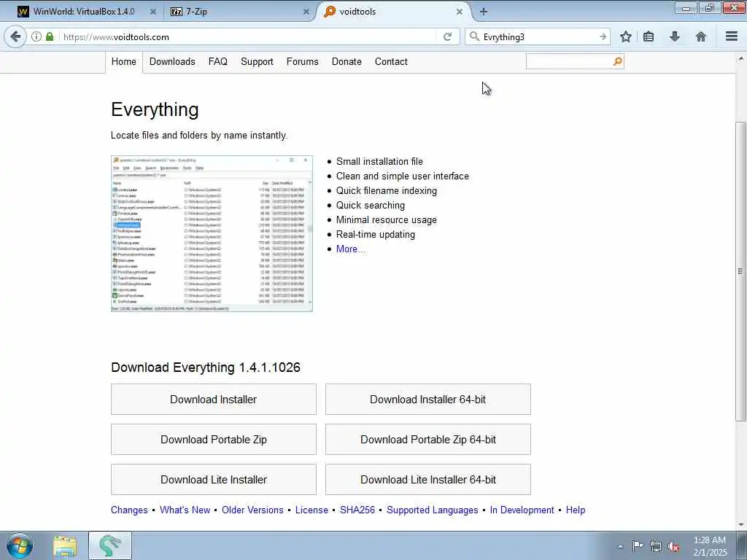747x560 pixels.
Task: Bookmark this page with star icon
Action: pos(625,36)
